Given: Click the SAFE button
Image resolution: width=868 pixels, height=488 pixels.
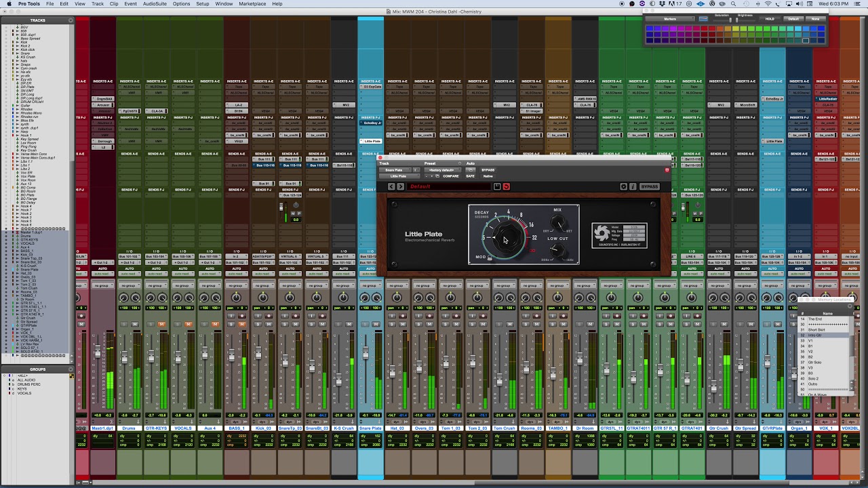Looking at the screenshot, I should 470,176.
